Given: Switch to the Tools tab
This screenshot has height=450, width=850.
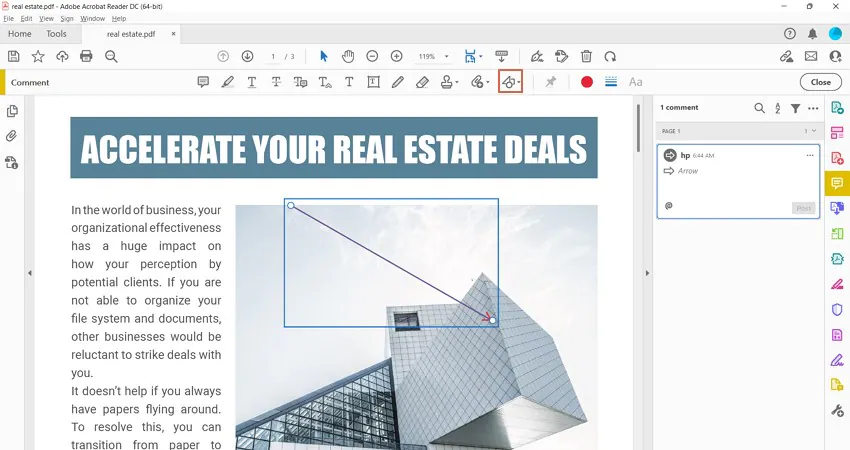Looking at the screenshot, I should (56, 34).
